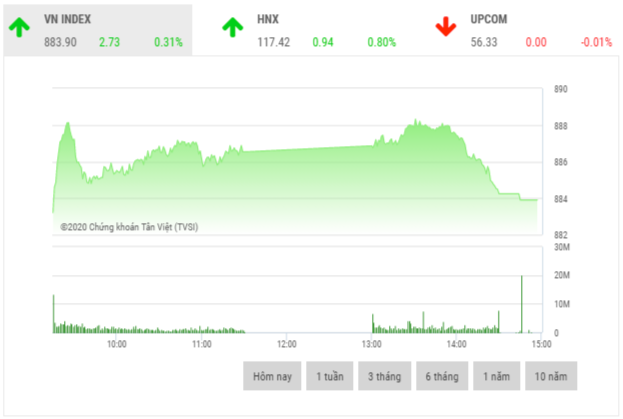
Task: Click the 11:00 time axis label
Action: coord(202,344)
